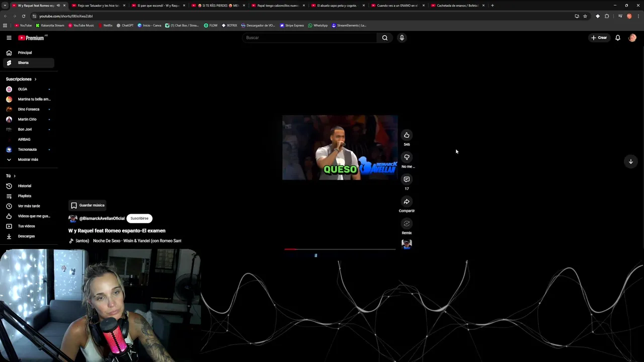This screenshot has width=644, height=362.
Task: Select Shorts in the sidebar
Action: pos(28,63)
